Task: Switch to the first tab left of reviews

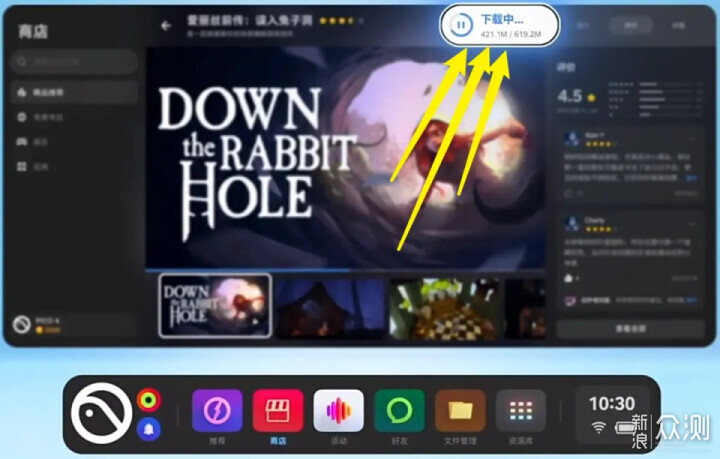Action: click(583, 26)
